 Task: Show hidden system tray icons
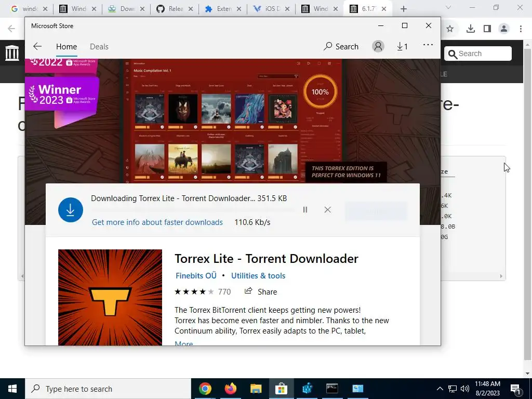pos(440,389)
